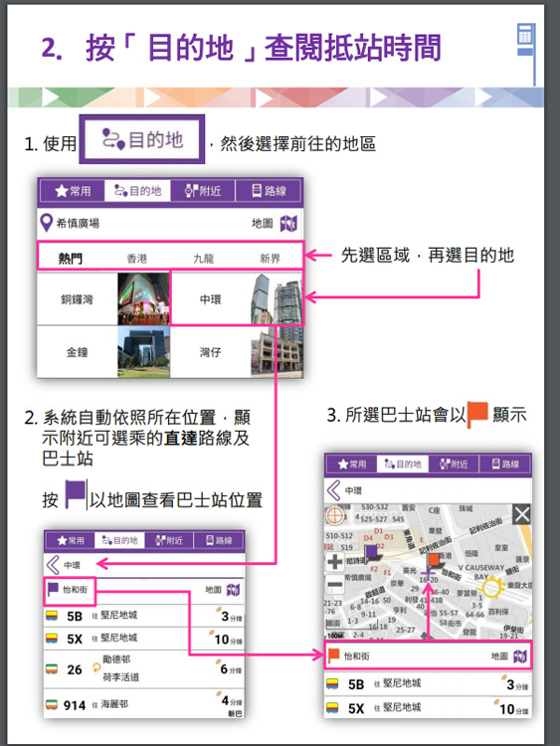The image size is (560, 746).
Task: Open route 914 to 海麗邨
Action: pyautogui.click(x=144, y=704)
